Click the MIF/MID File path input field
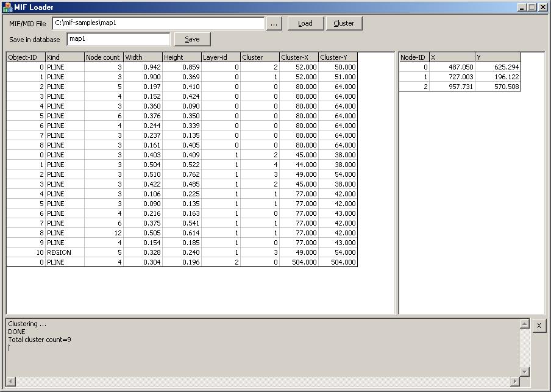551x392 pixels. pyautogui.click(x=158, y=23)
